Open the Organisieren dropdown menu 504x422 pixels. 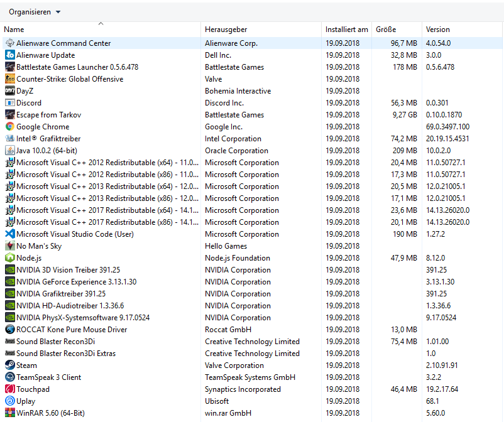pyautogui.click(x=35, y=12)
